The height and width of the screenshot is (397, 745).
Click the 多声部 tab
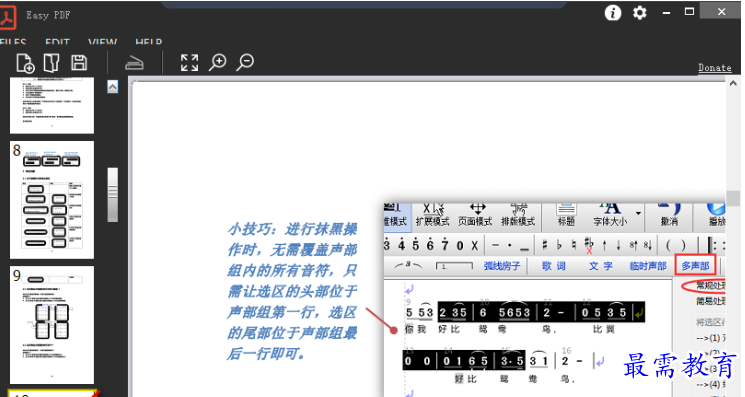(x=695, y=266)
